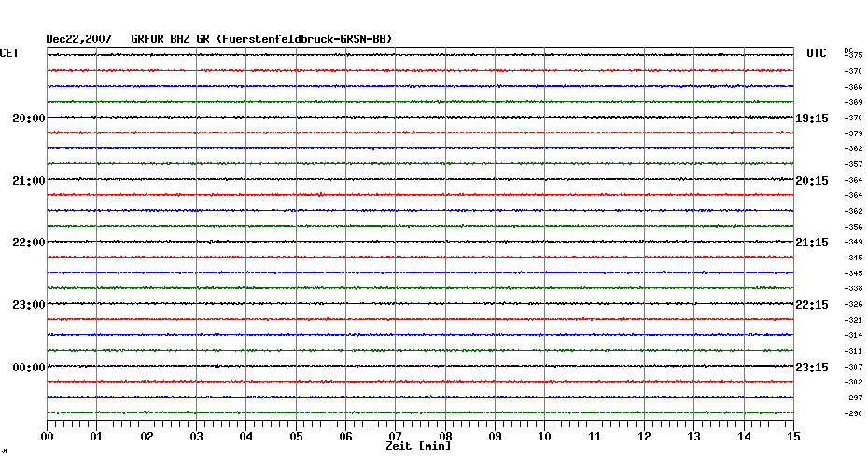The width and height of the screenshot is (868, 461).
Task: Click the DC offset value '-369'
Action: tap(854, 103)
